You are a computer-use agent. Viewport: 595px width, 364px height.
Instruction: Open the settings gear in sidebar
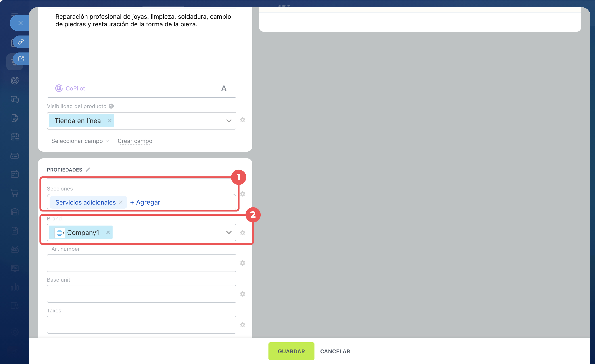[x=15, y=332]
